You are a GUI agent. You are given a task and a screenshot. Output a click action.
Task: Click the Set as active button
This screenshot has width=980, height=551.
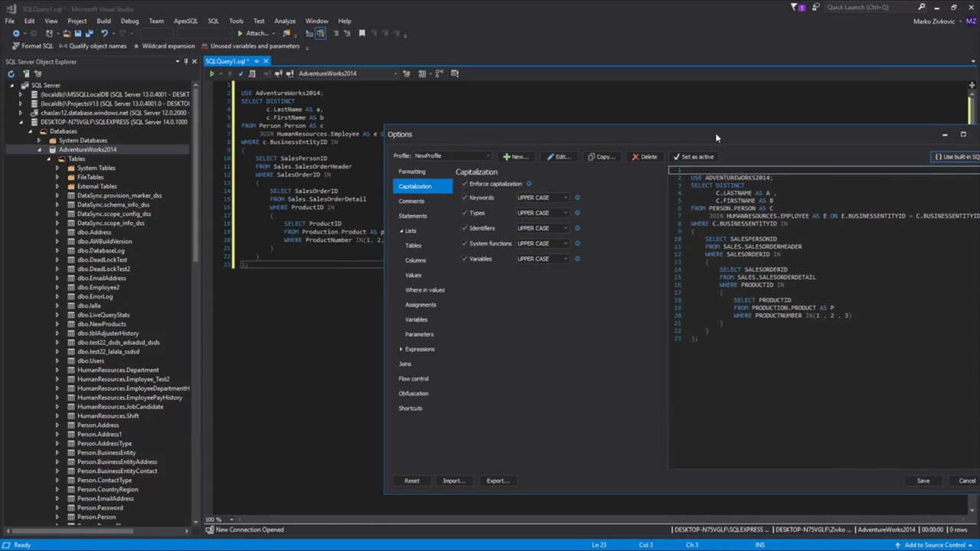click(695, 156)
